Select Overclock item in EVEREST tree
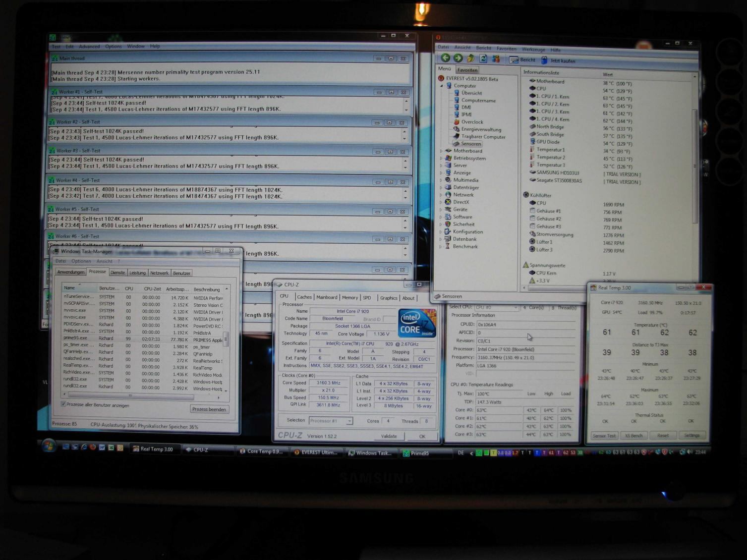Image resolution: width=747 pixels, height=560 pixels. [468, 122]
